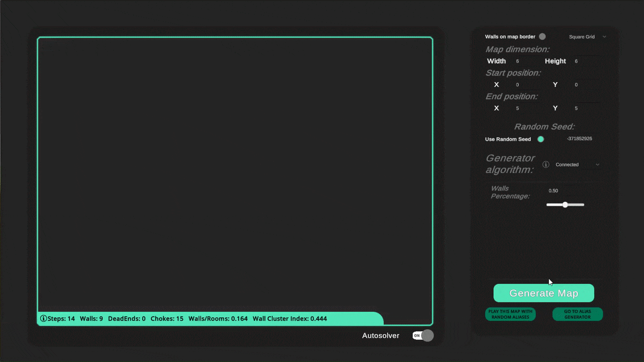Open the Go To Alias Generator page
The width and height of the screenshot is (644, 362).
tap(577, 314)
